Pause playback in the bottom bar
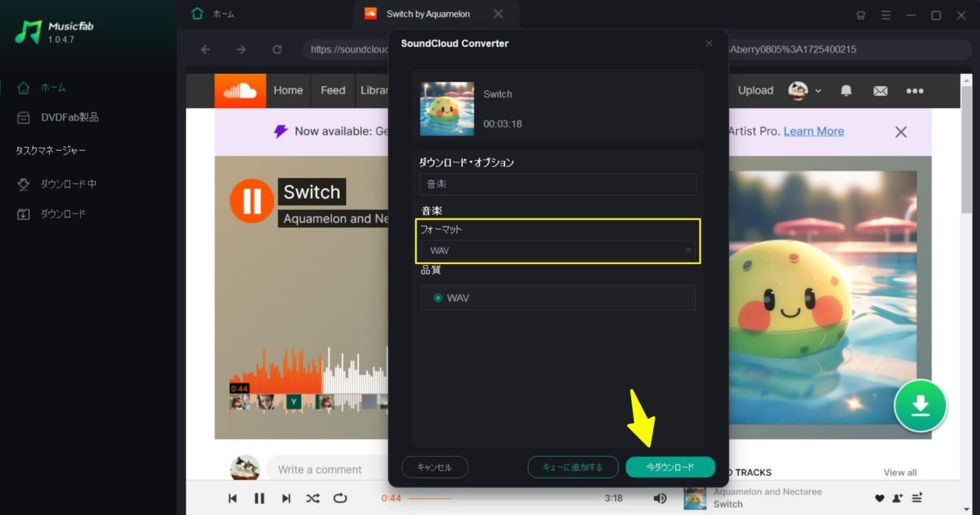980x515 pixels. point(259,498)
